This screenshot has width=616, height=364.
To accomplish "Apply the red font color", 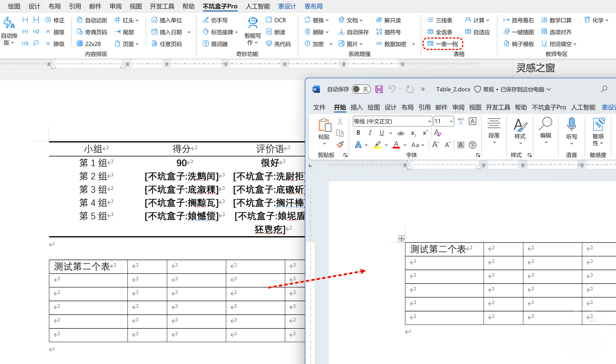I will tap(397, 145).
